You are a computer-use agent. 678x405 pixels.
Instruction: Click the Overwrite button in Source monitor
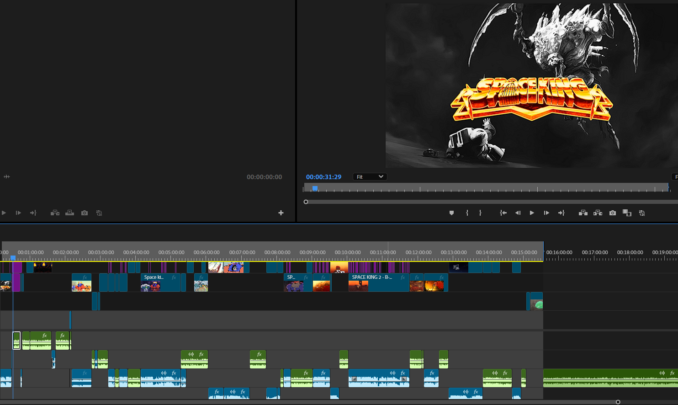point(70,213)
